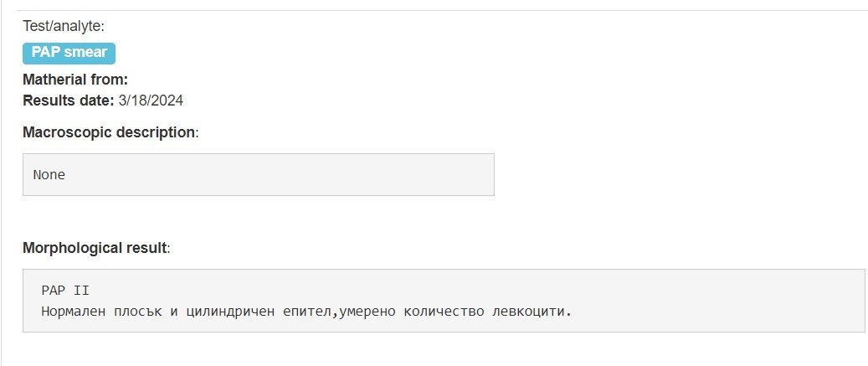This screenshot has width=868, height=366.
Task: Click the word Нормален in the result
Action: click(x=74, y=312)
